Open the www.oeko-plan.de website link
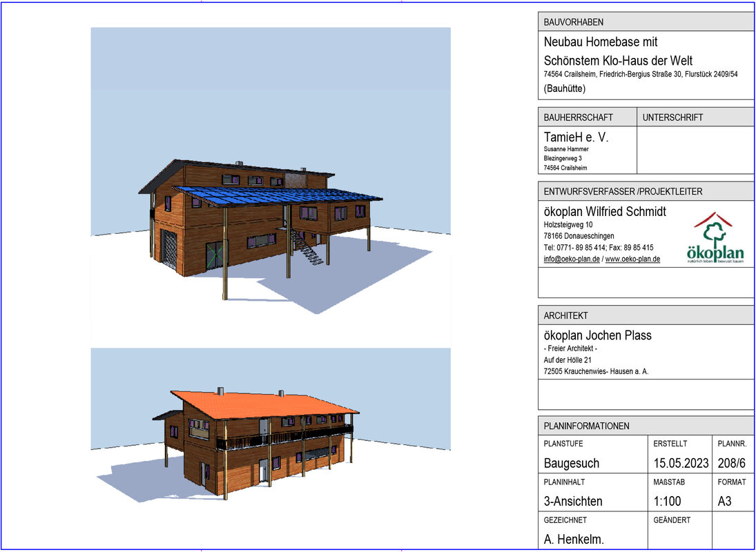Image resolution: width=756 pixels, height=552 pixels. click(632, 259)
